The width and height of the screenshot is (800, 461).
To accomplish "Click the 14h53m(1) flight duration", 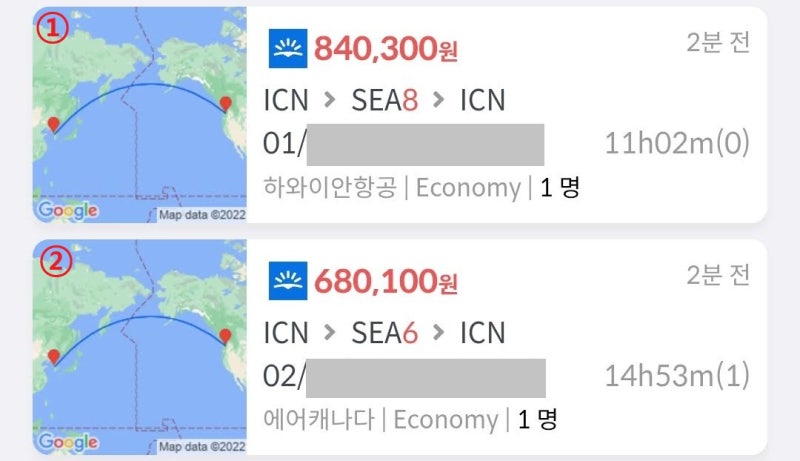I will point(677,377).
